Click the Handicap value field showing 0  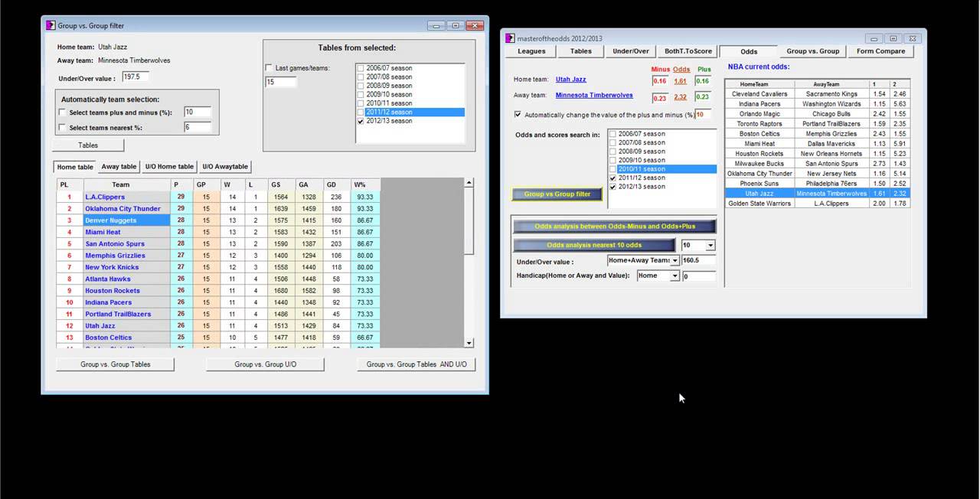(698, 276)
